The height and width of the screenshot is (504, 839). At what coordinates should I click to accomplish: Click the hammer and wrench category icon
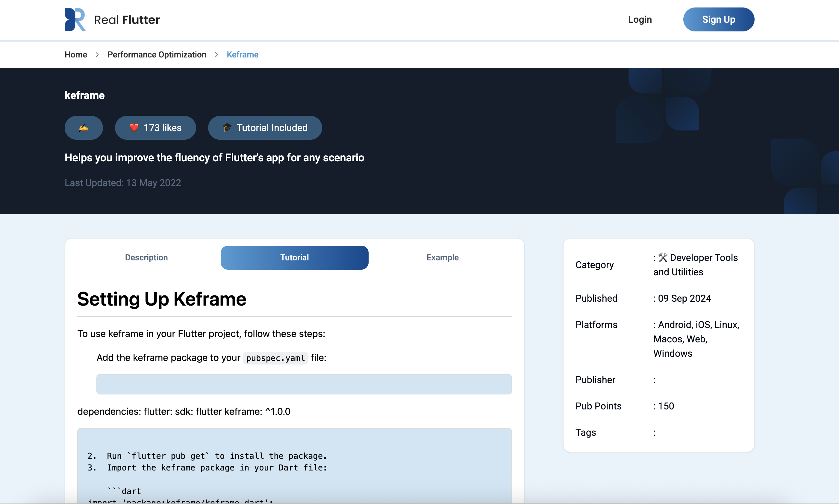click(x=663, y=257)
